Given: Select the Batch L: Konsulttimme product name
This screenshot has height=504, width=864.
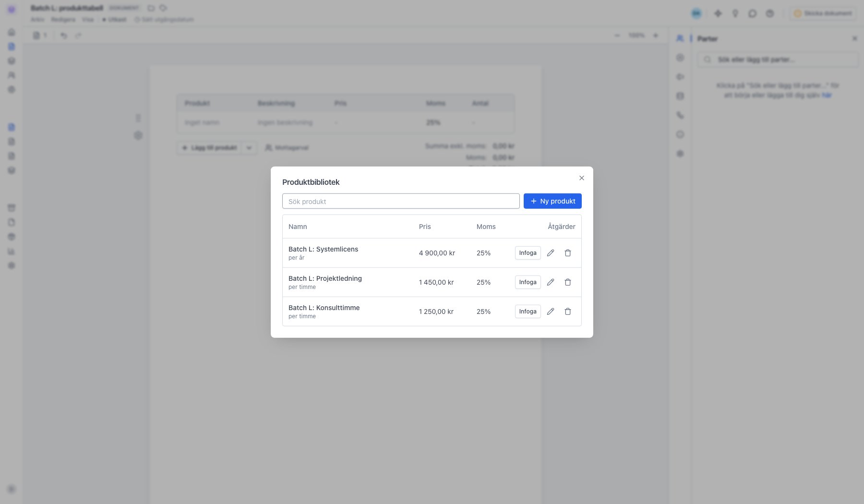Looking at the screenshot, I should tap(324, 308).
